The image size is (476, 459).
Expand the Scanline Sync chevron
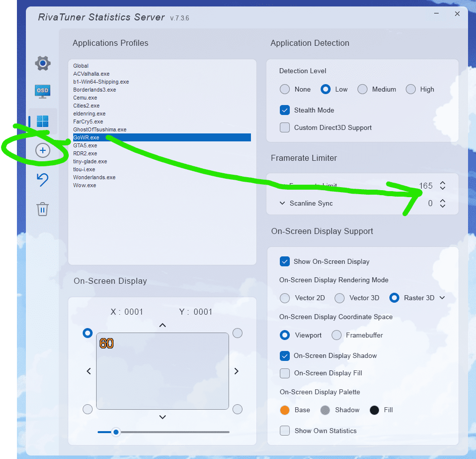click(x=282, y=203)
